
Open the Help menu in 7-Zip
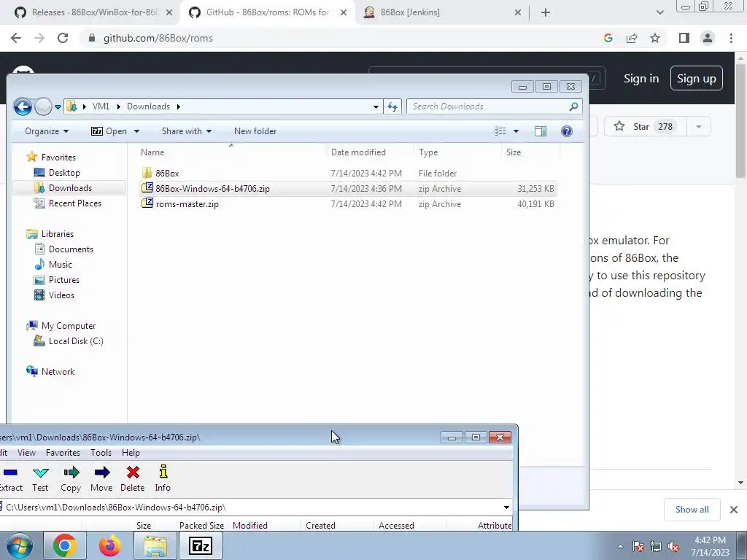131,453
